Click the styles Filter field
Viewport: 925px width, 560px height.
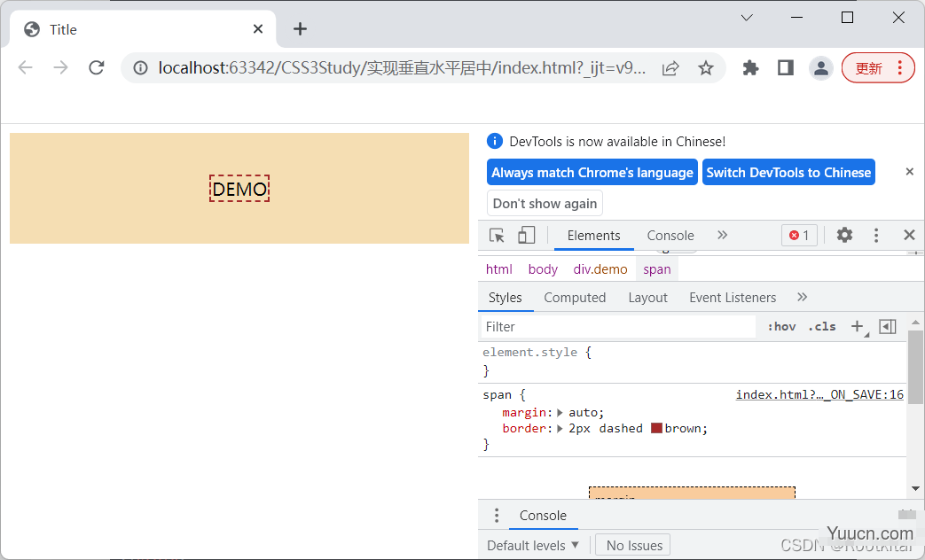pyautogui.click(x=617, y=327)
